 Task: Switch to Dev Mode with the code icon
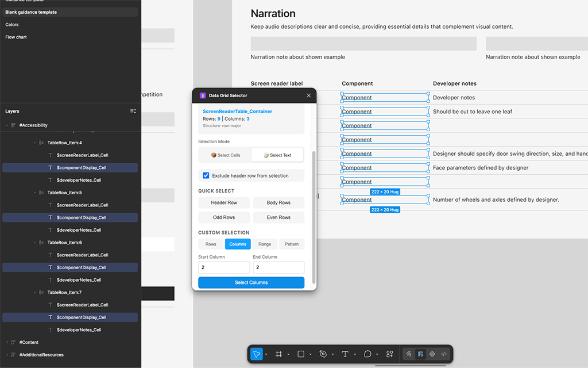[444, 354]
